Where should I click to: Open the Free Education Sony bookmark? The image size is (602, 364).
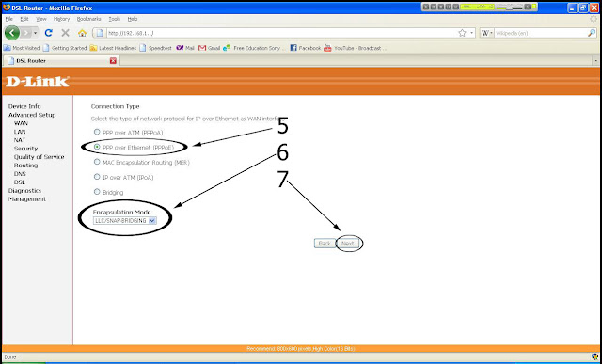pyautogui.click(x=254, y=48)
